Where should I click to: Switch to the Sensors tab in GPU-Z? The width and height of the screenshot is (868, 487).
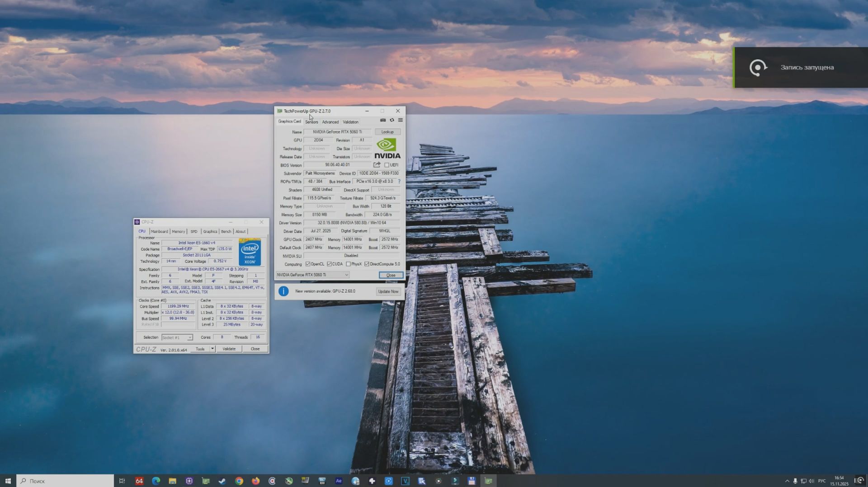pos(311,122)
